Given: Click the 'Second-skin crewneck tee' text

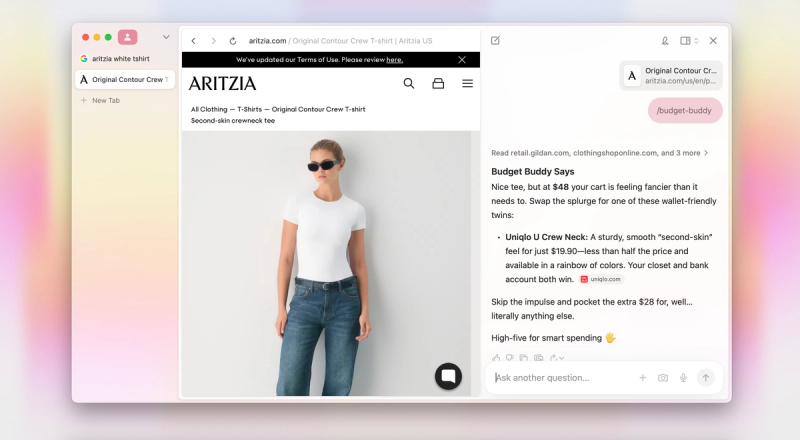Looking at the screenshot, I should tap(233, 120).
